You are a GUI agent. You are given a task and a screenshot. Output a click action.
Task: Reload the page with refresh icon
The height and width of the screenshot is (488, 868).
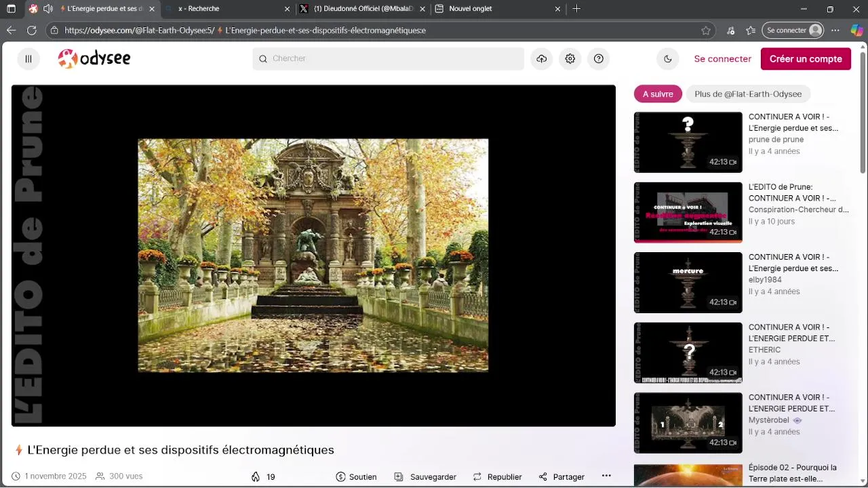(31, 30)
